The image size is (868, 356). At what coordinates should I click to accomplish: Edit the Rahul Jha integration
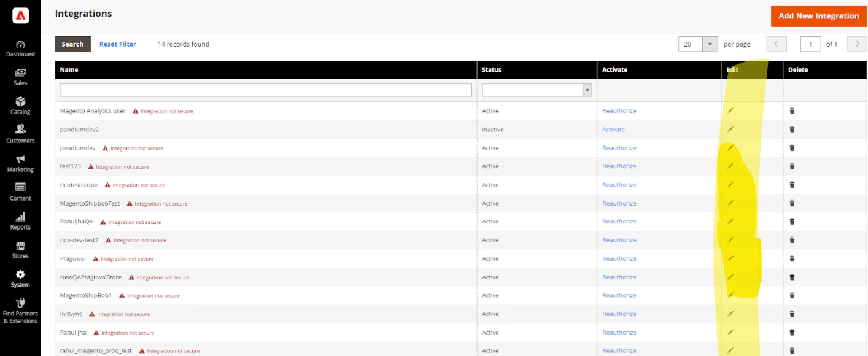[x=730, y=332]
